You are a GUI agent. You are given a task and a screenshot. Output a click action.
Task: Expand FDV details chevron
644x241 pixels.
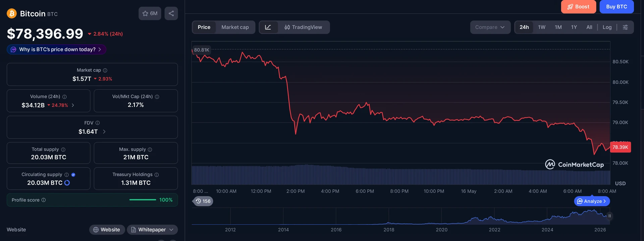104,132
